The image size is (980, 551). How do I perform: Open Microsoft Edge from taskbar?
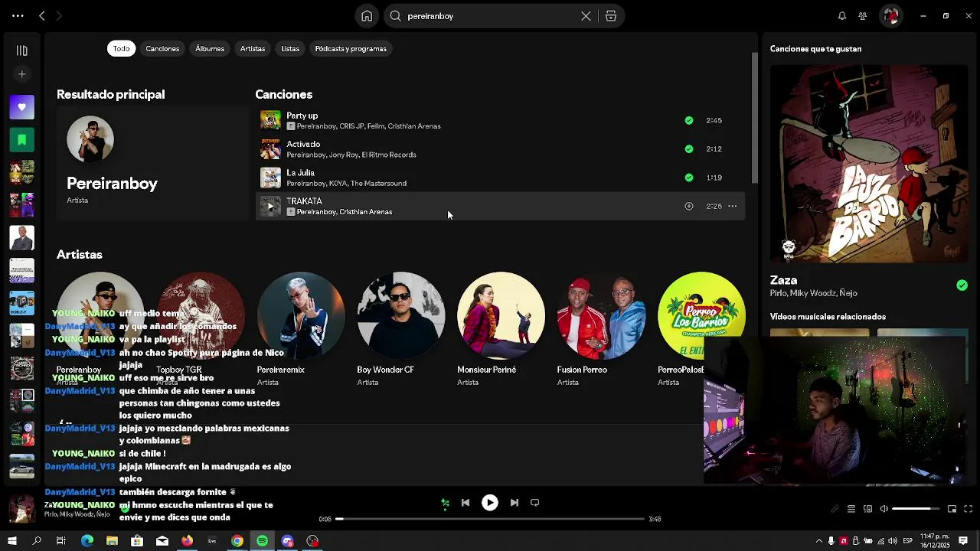click(87, 541)
